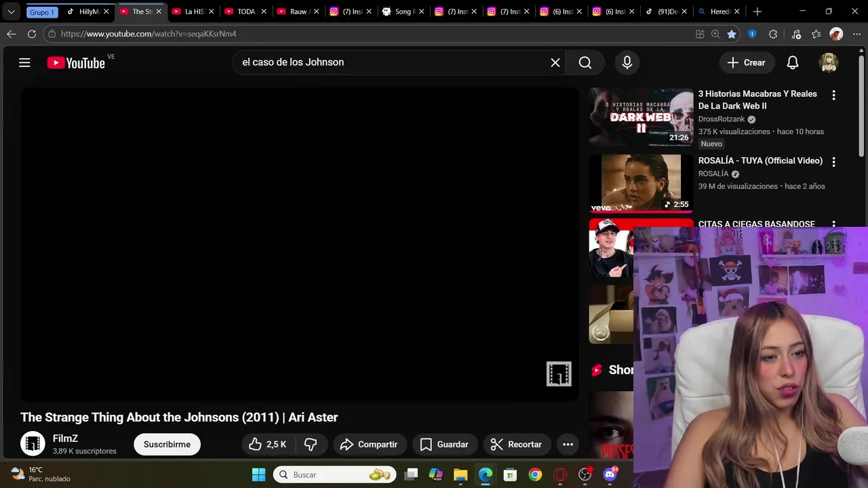
Task: Open the YouTube notifications bell
Action: [x=793, y=62]
